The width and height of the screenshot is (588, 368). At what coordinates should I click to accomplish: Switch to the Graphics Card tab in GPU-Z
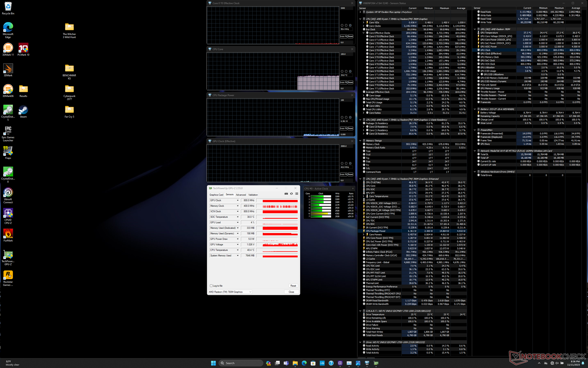[x=216, y=195]
